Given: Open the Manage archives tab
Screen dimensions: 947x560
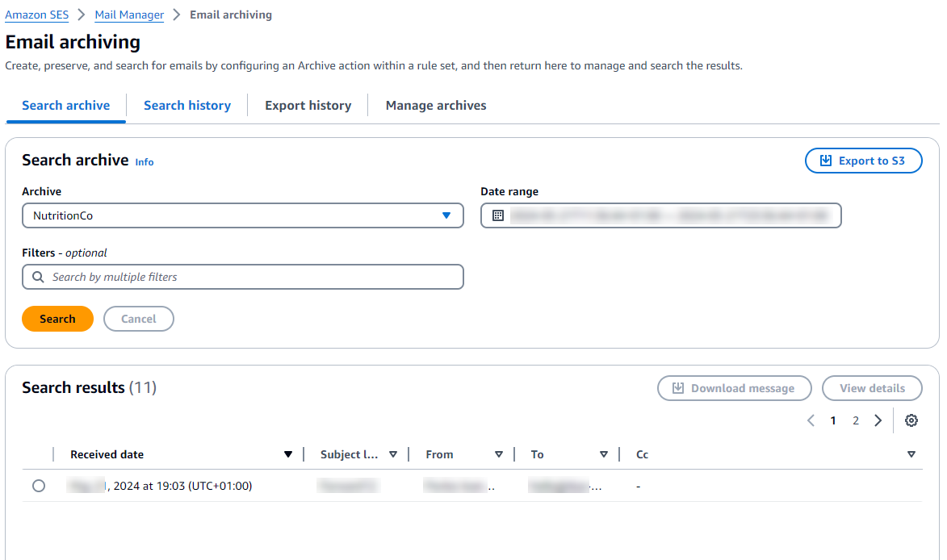Looking at the screenshot, I should coord(435,105).
